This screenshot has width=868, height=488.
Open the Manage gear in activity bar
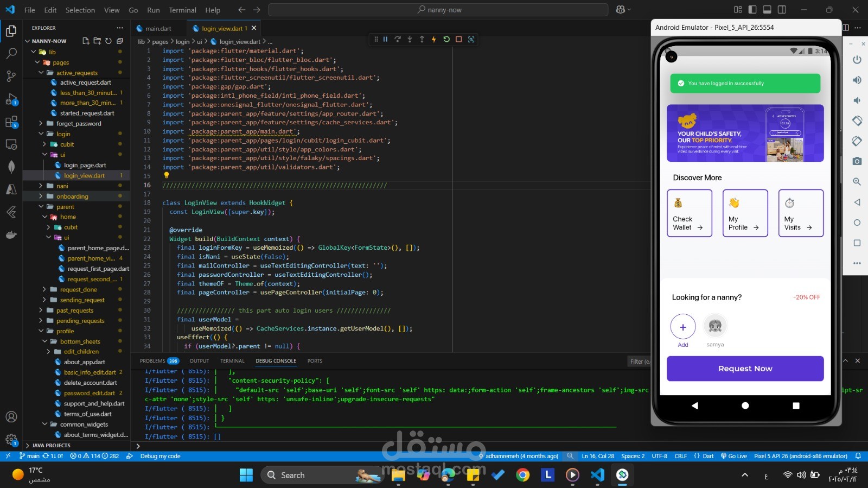(x=11, y=440)
